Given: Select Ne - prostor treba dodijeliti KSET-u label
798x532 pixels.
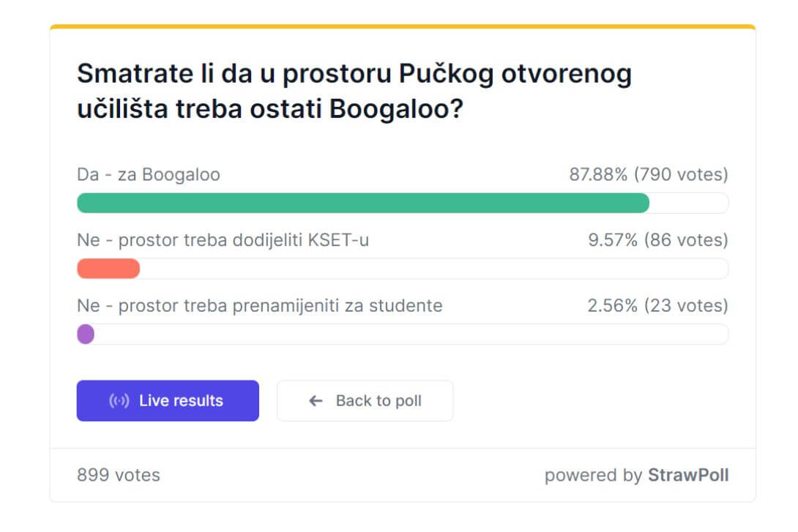Looking at the screenshot, I should click(223, 240).
